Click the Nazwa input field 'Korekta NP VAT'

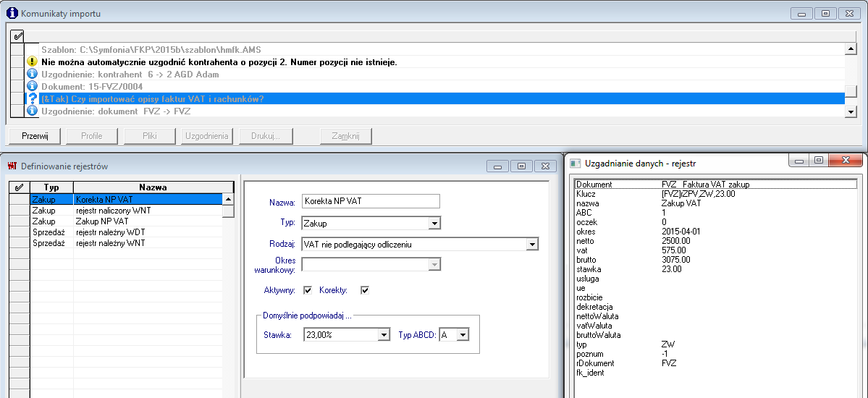[371, 201]
